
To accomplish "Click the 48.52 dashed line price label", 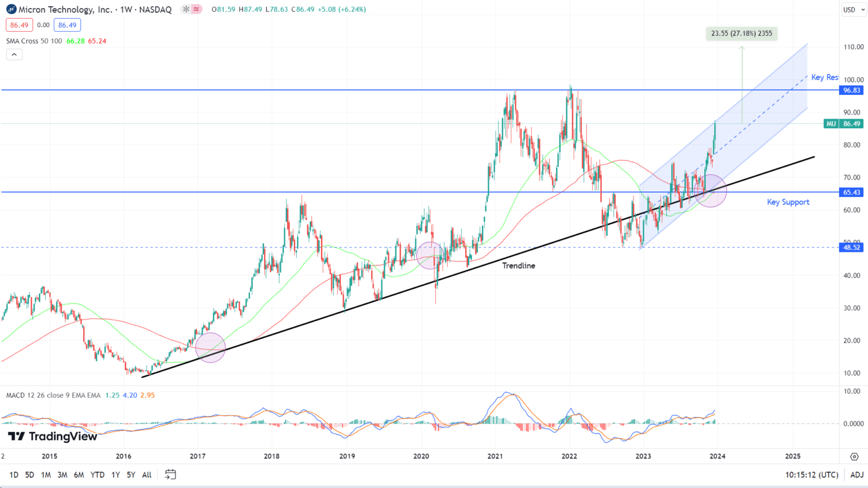I will 851,247.
